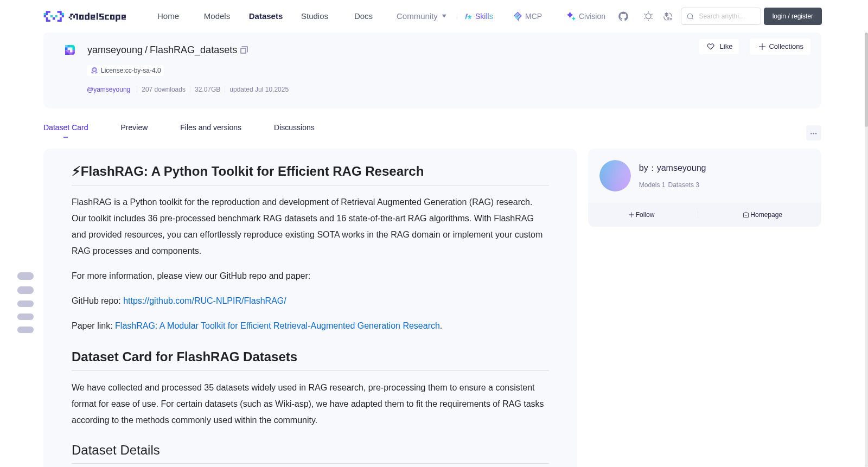Go to the Home nav item
This screenshot has width=868, height=467.
[168, 16]
